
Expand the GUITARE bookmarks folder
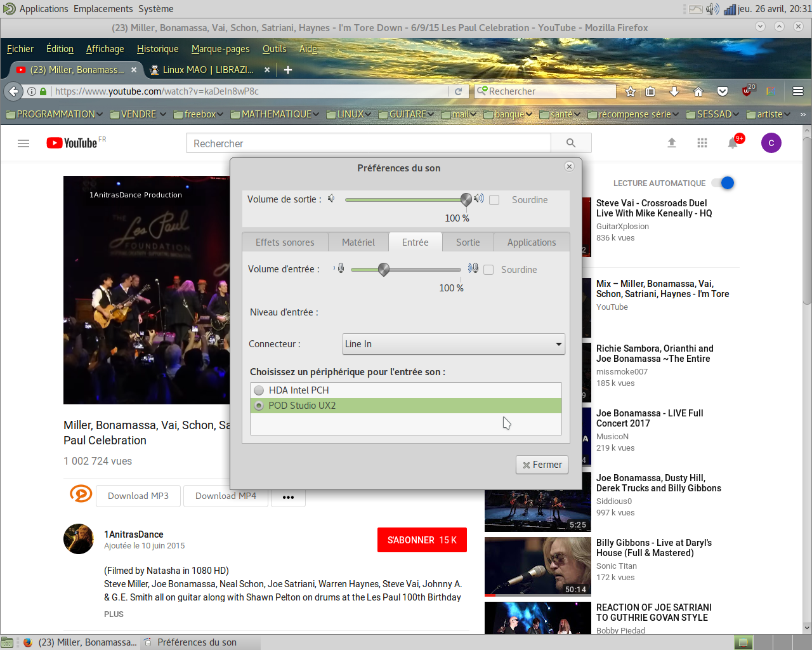pyautogui.click(x=407, y=114)
